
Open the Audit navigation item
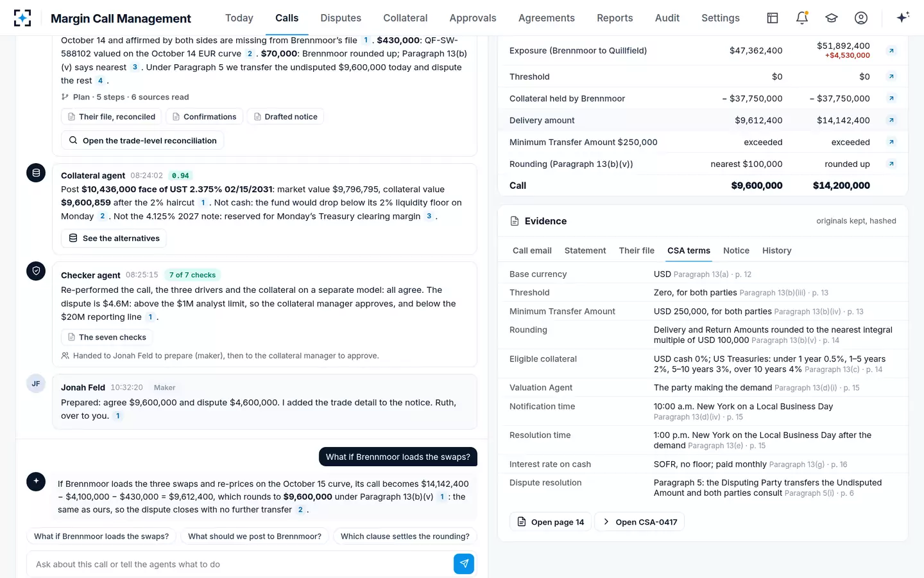click(667, 18)
